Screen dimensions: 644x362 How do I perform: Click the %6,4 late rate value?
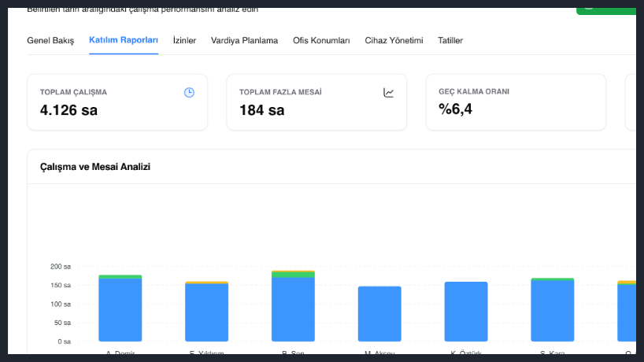tap(456, 109)
